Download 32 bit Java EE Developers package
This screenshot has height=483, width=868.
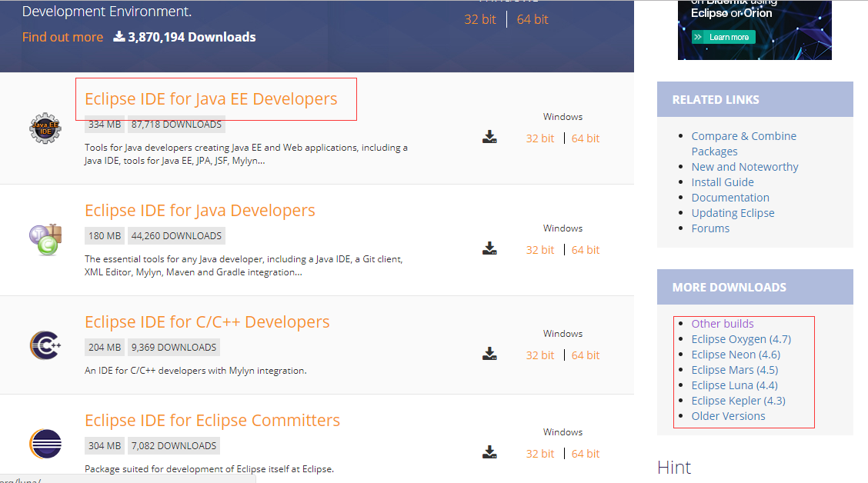[x=539, y=138]
